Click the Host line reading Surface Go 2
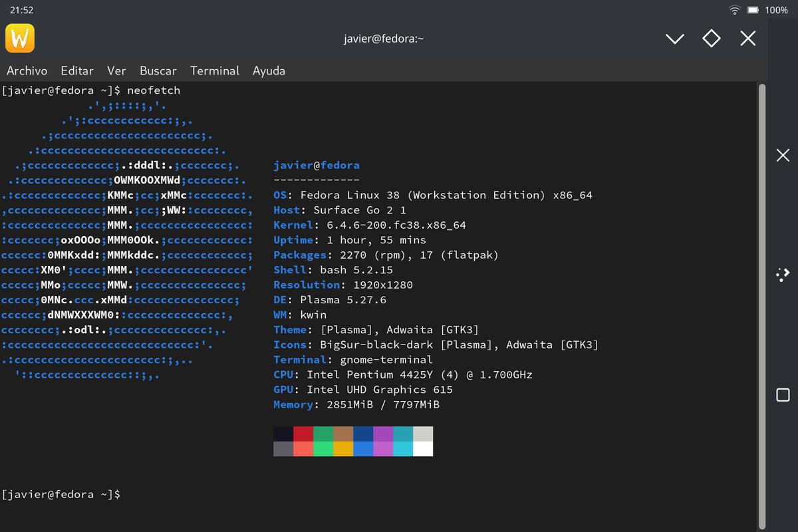Image resolution: width=798 pixels, height=532 pixels. (x=340, y=210)
